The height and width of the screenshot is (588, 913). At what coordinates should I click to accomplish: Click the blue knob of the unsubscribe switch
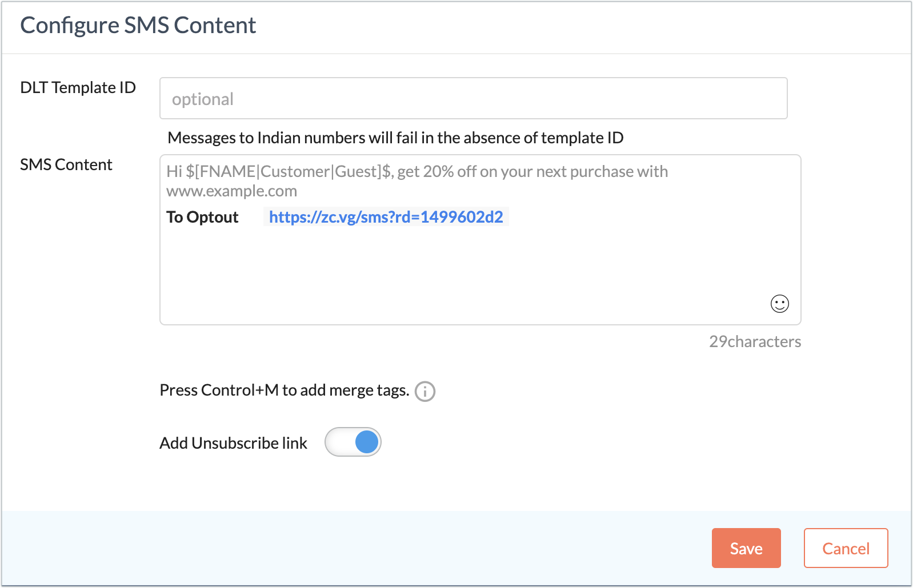[367, 442]
